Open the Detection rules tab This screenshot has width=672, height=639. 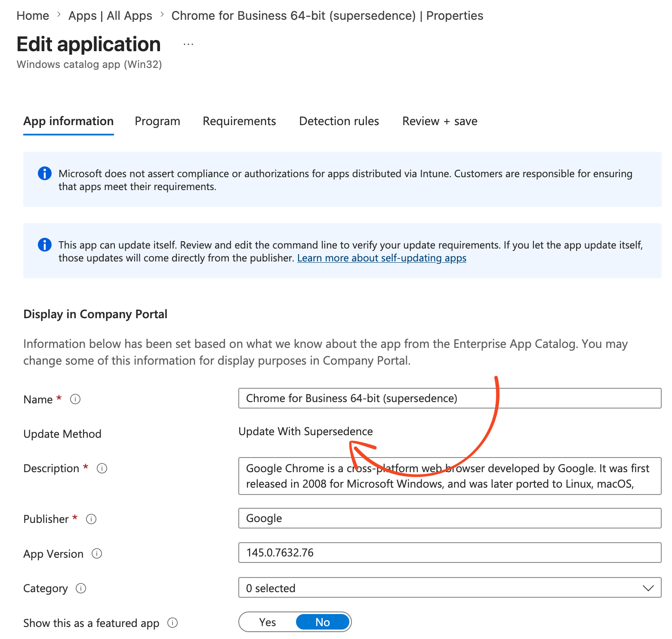point(339,121)
